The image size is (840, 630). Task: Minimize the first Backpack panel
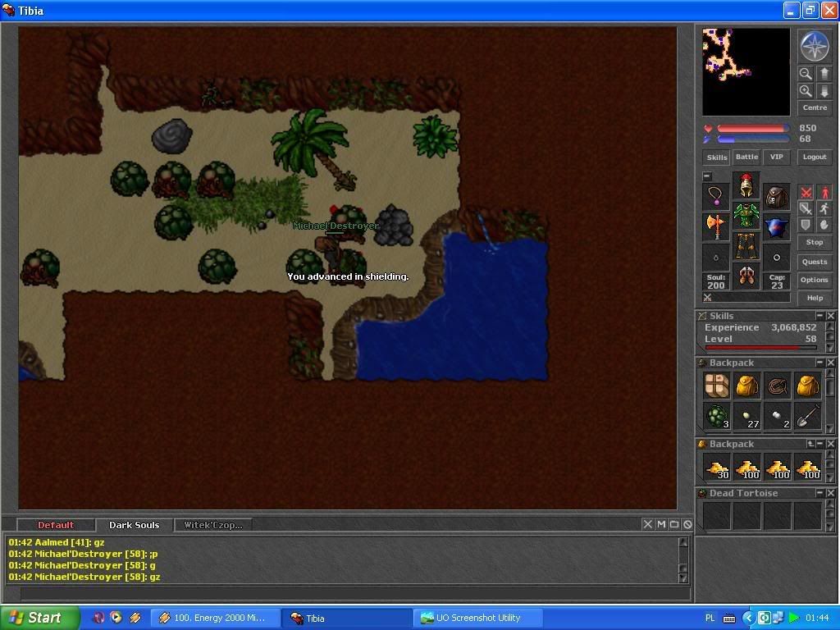pos(819,363)
